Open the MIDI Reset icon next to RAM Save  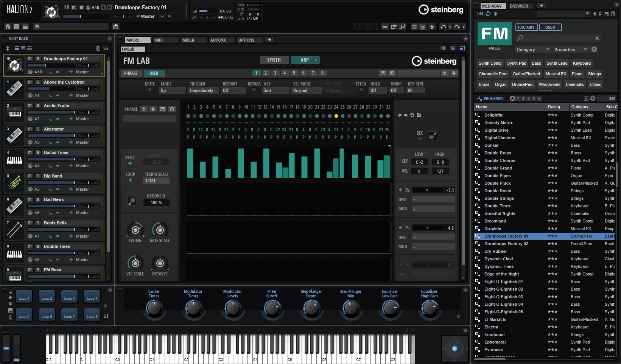coord(423,26)
